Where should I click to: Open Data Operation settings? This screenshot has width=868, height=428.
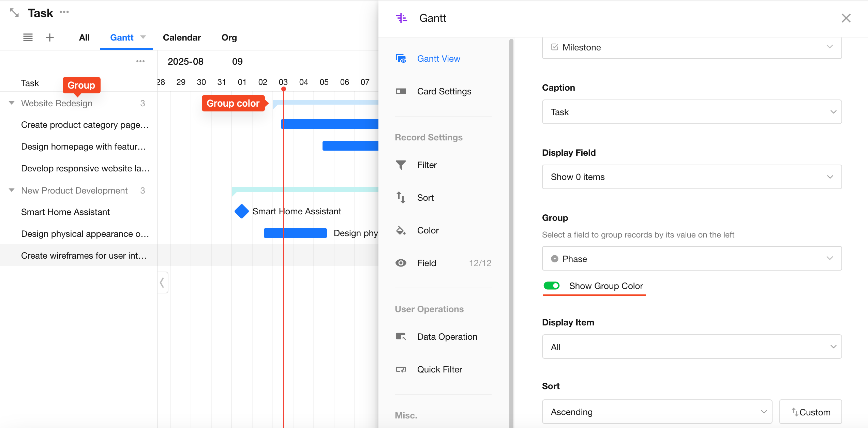447,337
